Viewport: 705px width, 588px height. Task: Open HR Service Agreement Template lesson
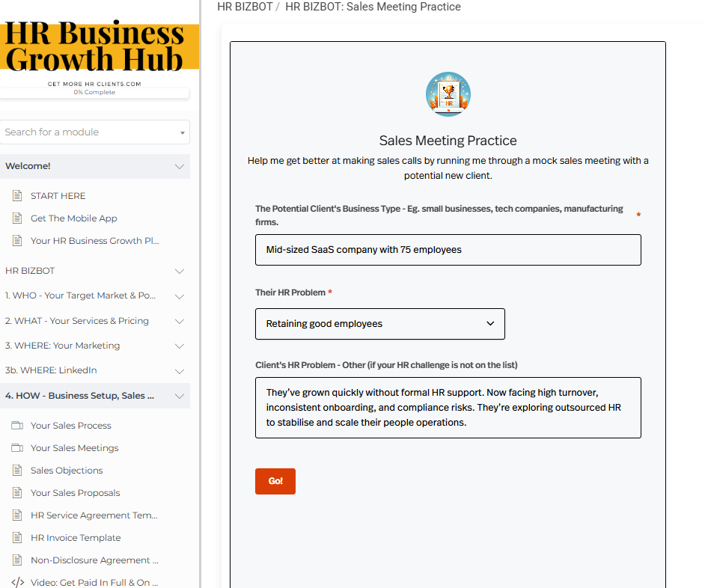[x=94, y=515]
